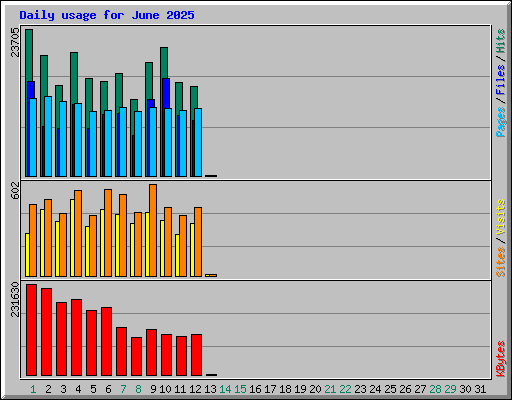Click day 5 on the date axis
This screenshot has height=400, width=512.
coord(93,389)
